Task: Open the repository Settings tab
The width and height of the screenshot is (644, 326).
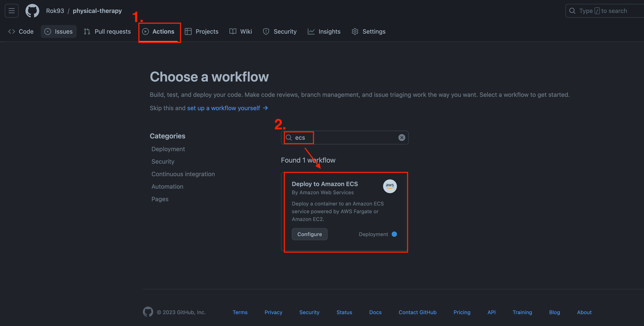Action: pos(368,31)
